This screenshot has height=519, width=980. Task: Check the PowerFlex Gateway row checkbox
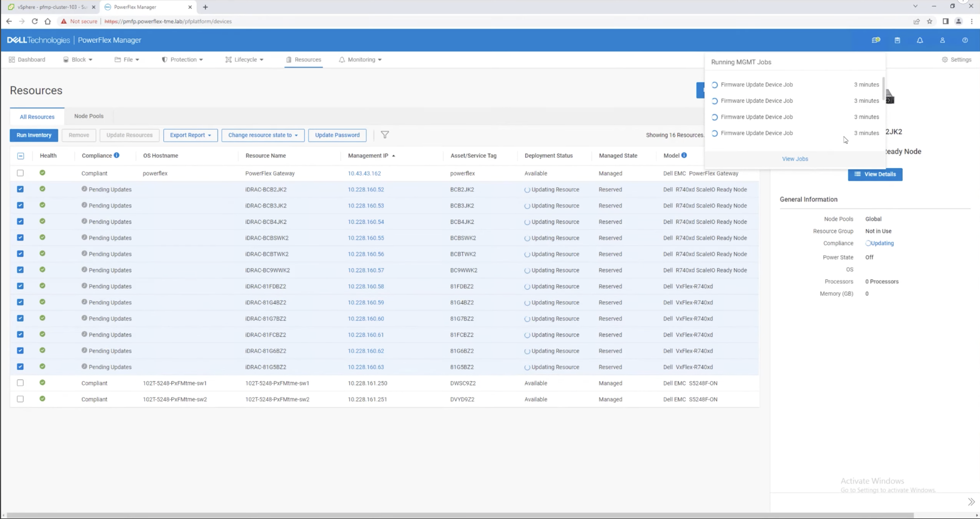pos(21,173)
